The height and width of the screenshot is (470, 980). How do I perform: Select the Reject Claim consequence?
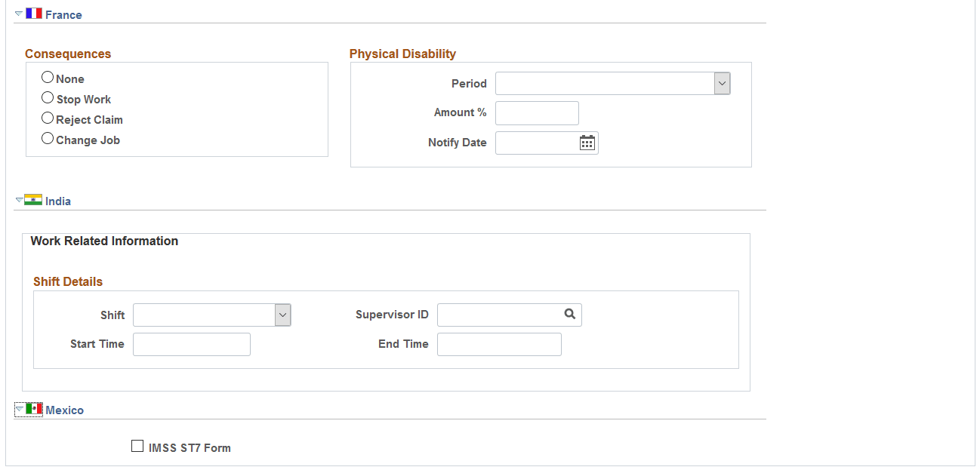click(48, 117)
